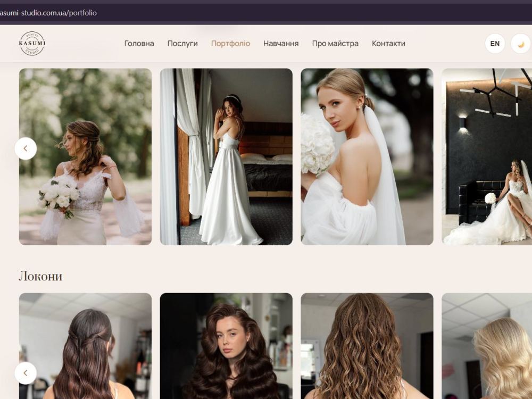The height and width of the screenshot is (399, 532).
Task: Open the Про майстра page
Action: click(335, 44)
